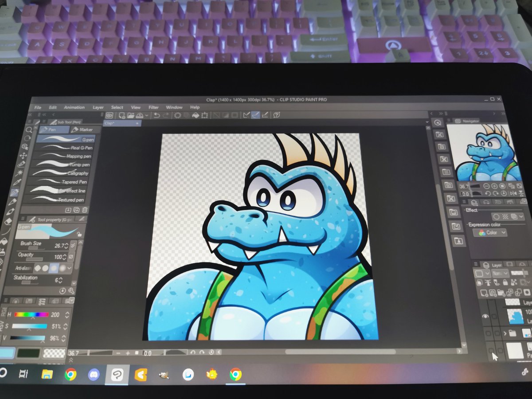Click the New canvas icon in the command bar
The width and height of the screenshot is (532, 399).
click(x=121, y=115)
